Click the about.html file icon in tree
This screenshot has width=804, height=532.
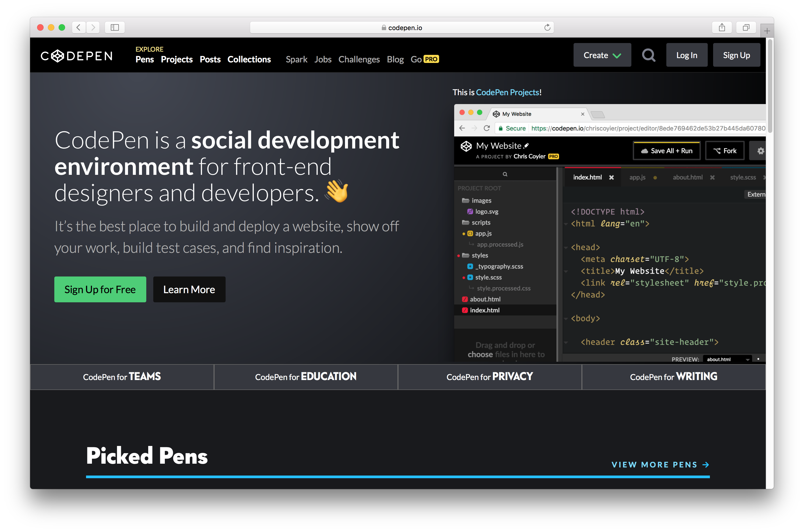(x=464, y=299)
